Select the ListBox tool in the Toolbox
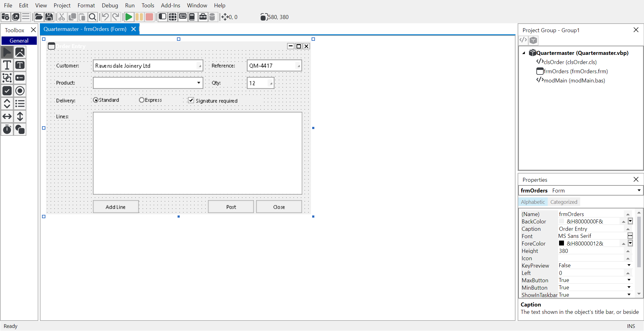 pos(20,104)
